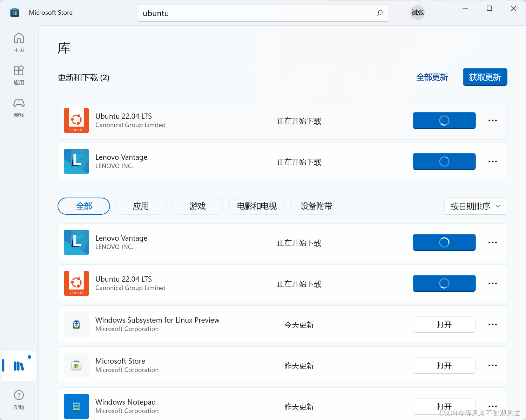Switch to the 电影和电视 filter tab
526x420 pixels.
[257, 206]
